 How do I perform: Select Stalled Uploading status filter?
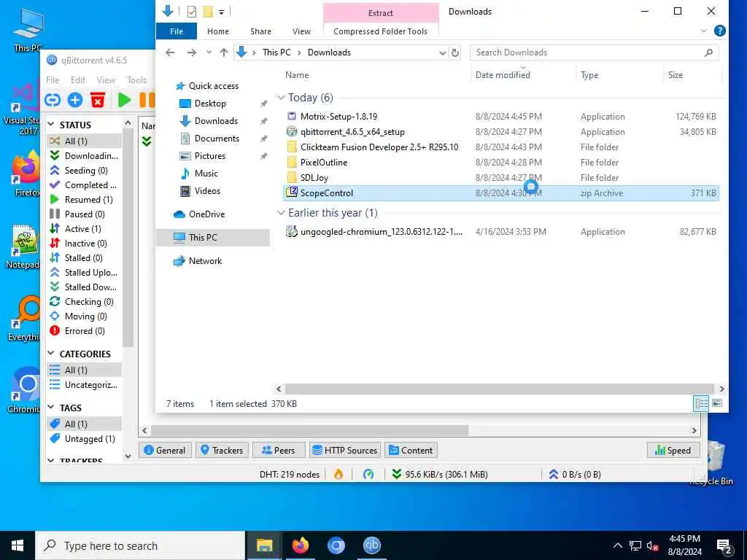coord(85,273)
